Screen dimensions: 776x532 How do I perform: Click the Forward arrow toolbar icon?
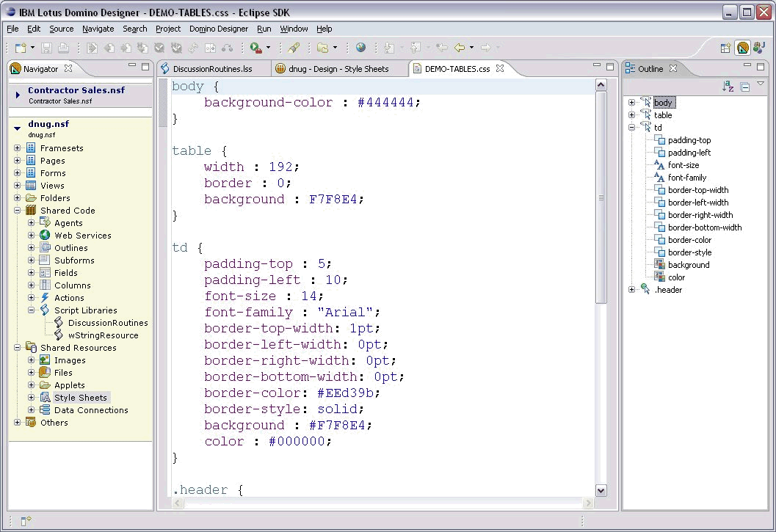tap(485, 48)
